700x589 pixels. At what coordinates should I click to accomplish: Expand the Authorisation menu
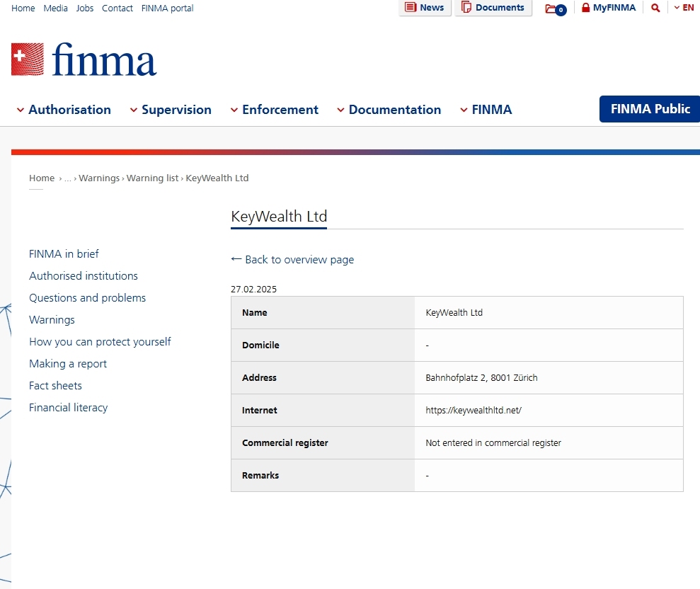pos(63,110)
